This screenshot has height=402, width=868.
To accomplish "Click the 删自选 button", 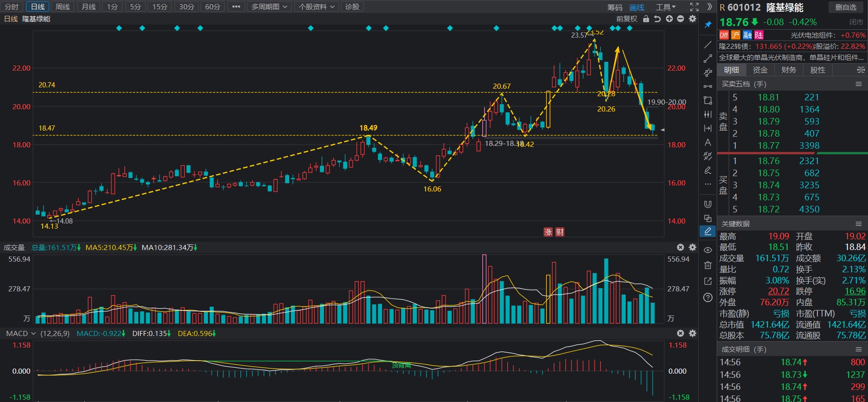I will (x=846, y=7).
